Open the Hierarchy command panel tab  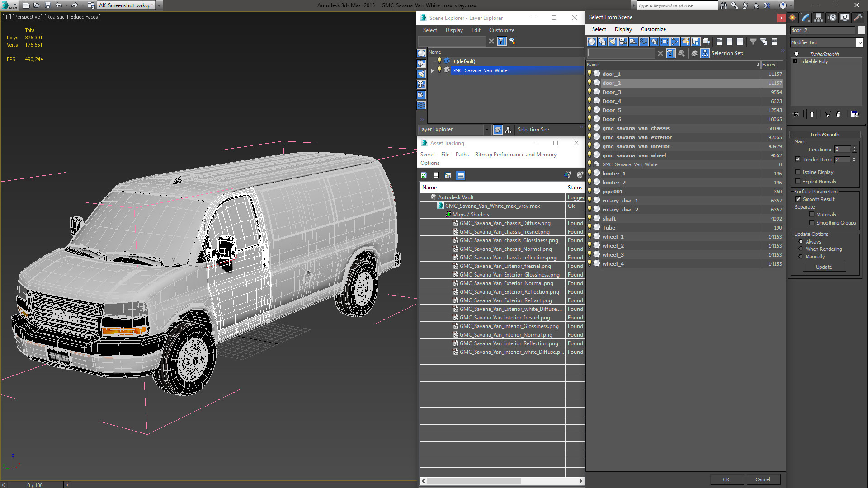[819, 18]
